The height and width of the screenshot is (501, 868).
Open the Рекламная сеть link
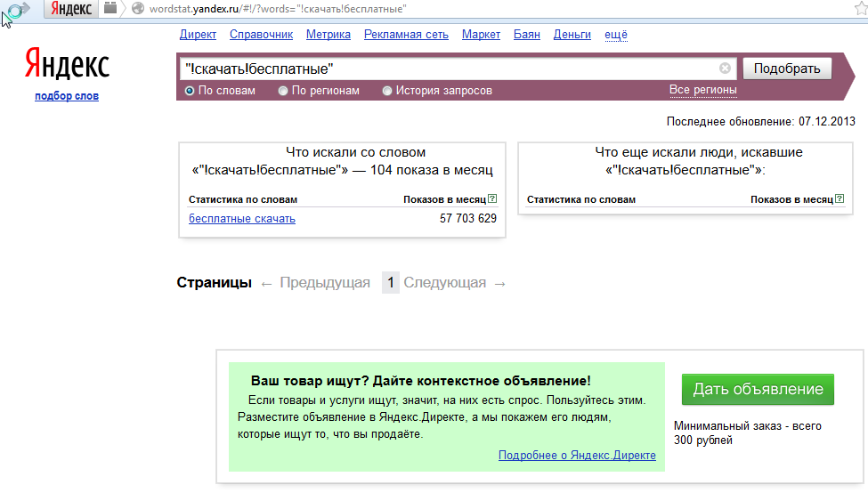(x=406, y=35)
